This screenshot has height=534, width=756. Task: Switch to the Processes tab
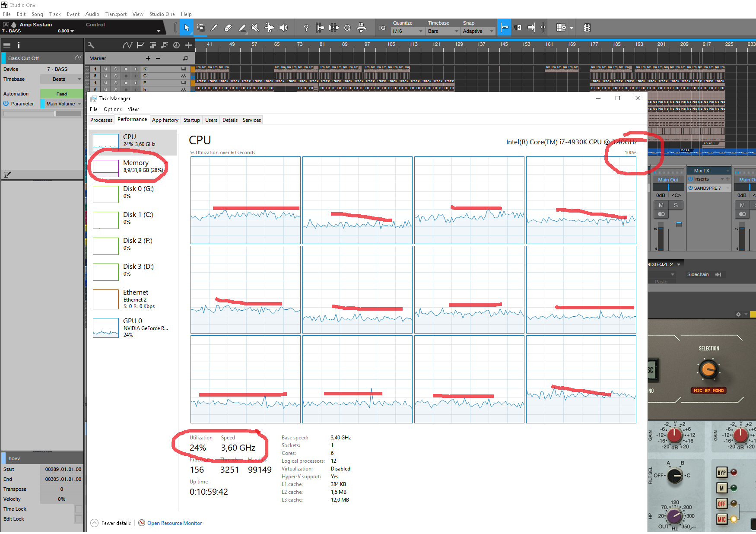pyautogui.click(x=101, y=120)
